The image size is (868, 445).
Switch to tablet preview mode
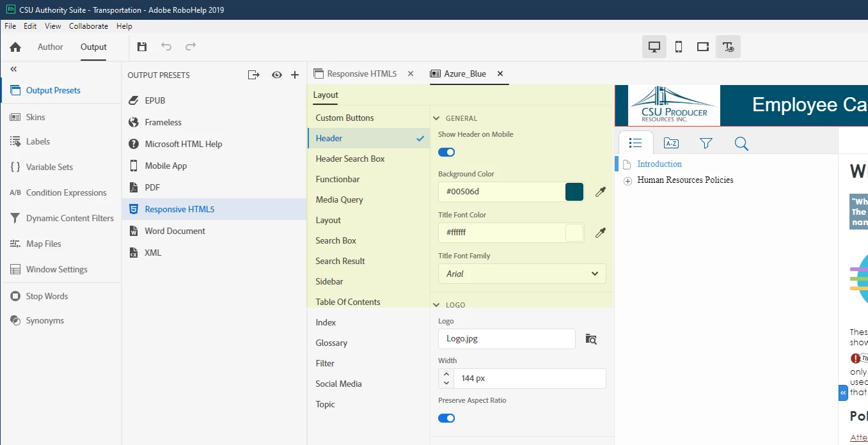703,47
